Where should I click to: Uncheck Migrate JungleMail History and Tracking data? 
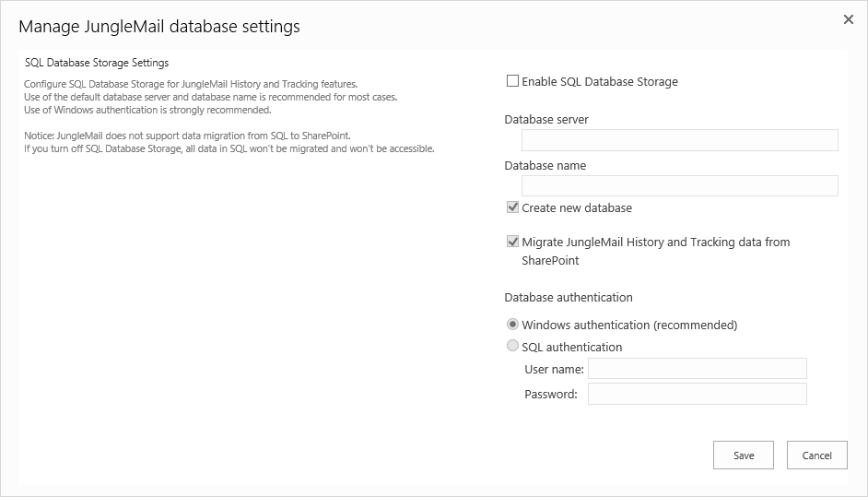(x=512, y=242)
